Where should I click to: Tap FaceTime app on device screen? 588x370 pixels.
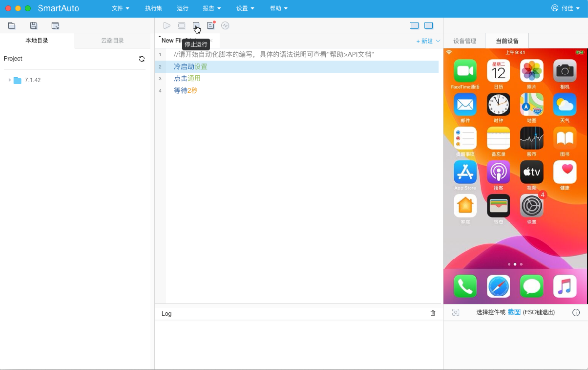coord(465,71)
